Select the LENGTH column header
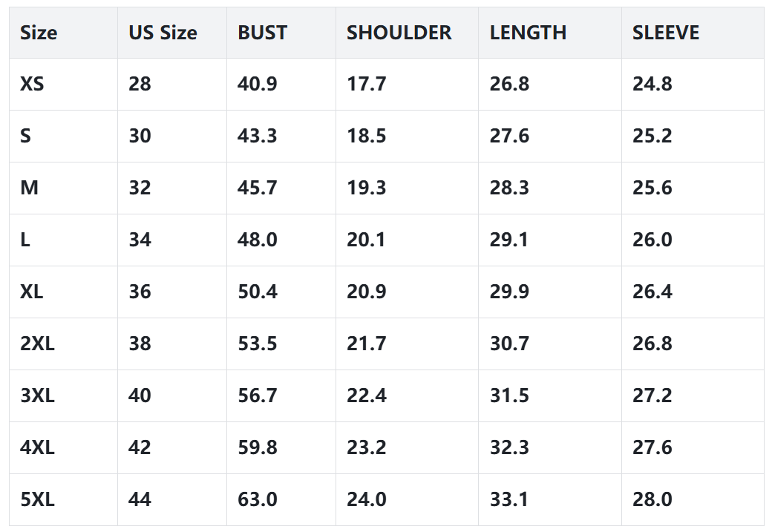772x532 pixels. tap(528, 33)
